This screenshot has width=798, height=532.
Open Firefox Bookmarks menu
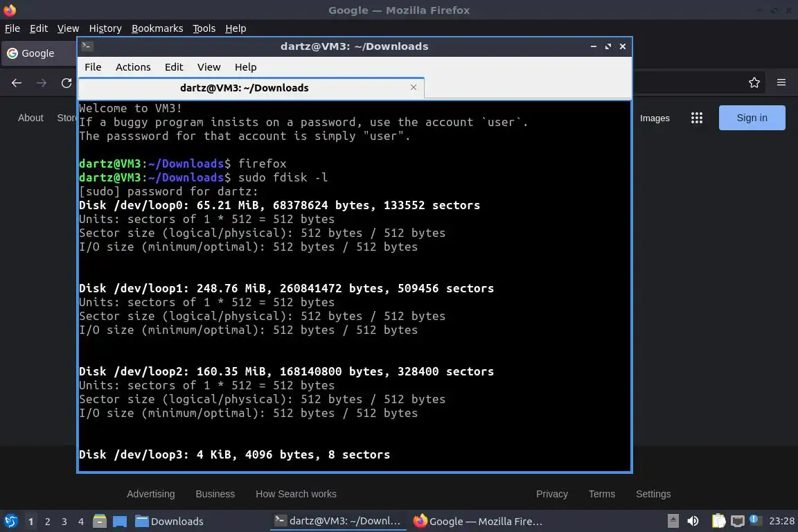pos(157,28)
